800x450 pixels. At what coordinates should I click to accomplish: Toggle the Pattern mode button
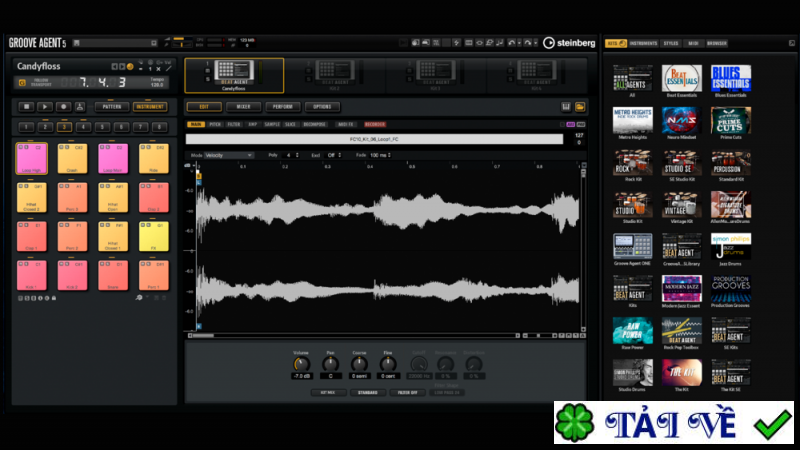tap(110, 106)
